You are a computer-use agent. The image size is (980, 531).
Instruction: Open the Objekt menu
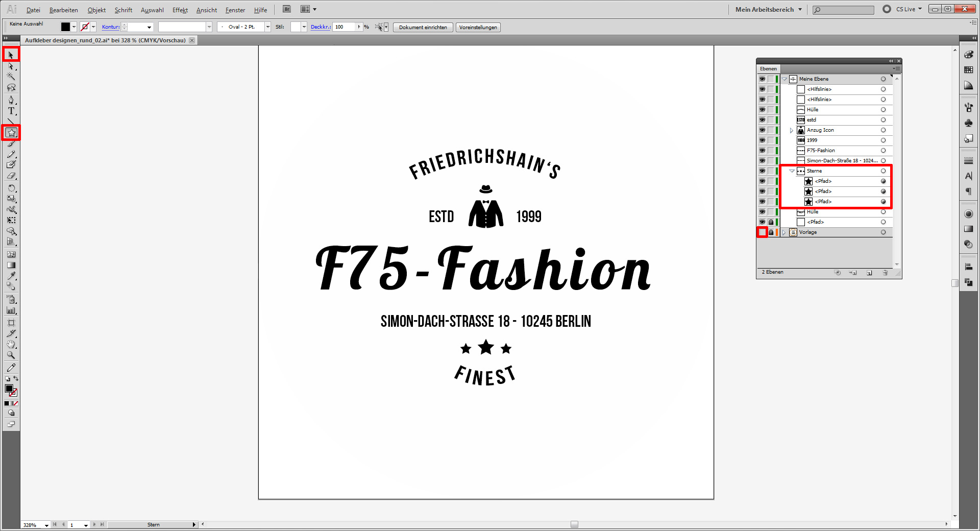(96, 10)
